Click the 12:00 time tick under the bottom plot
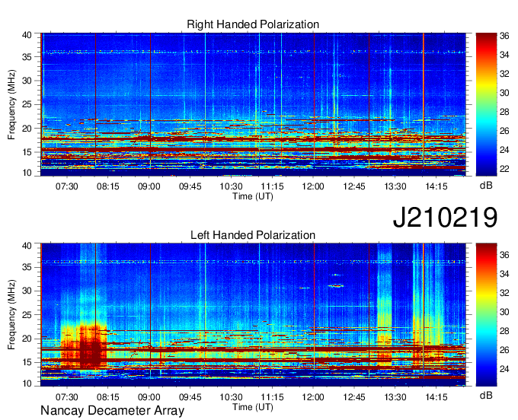The width and height of the screenshot is (518, 420). click(313, 397)
